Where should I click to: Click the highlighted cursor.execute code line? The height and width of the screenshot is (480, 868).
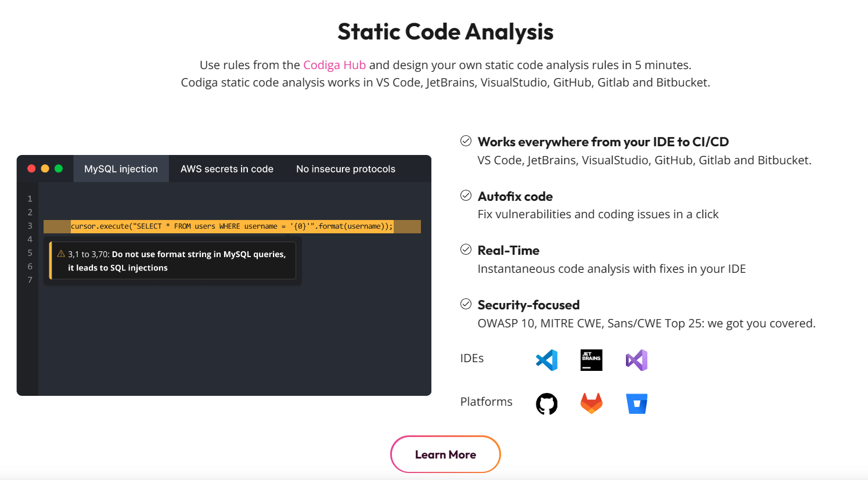click(231, 226)
